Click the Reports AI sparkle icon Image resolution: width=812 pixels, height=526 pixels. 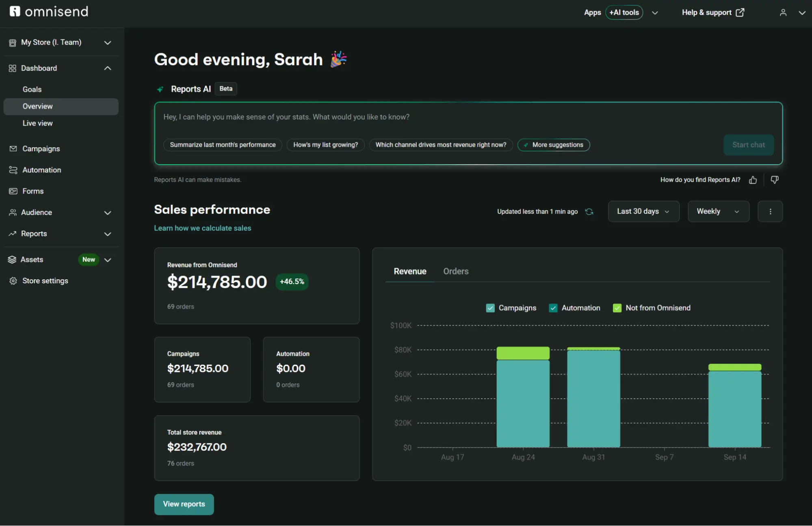coord(160,89)
